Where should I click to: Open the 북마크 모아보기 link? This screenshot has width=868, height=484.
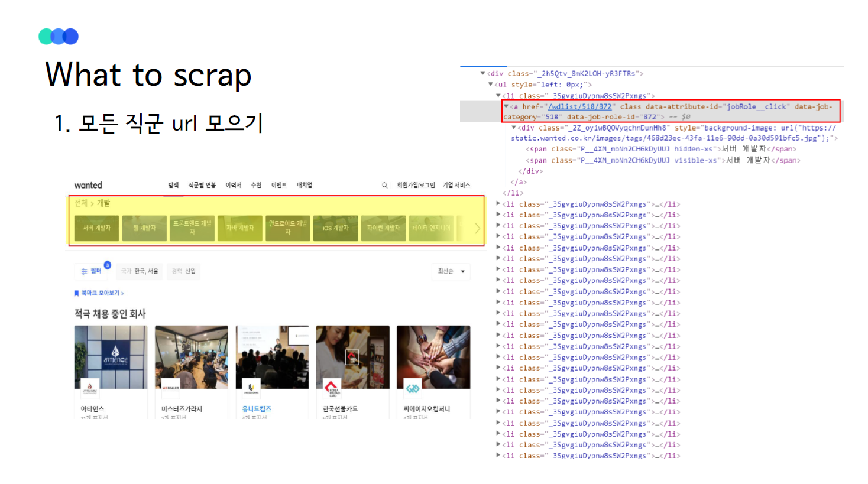[x=102, y=293]
